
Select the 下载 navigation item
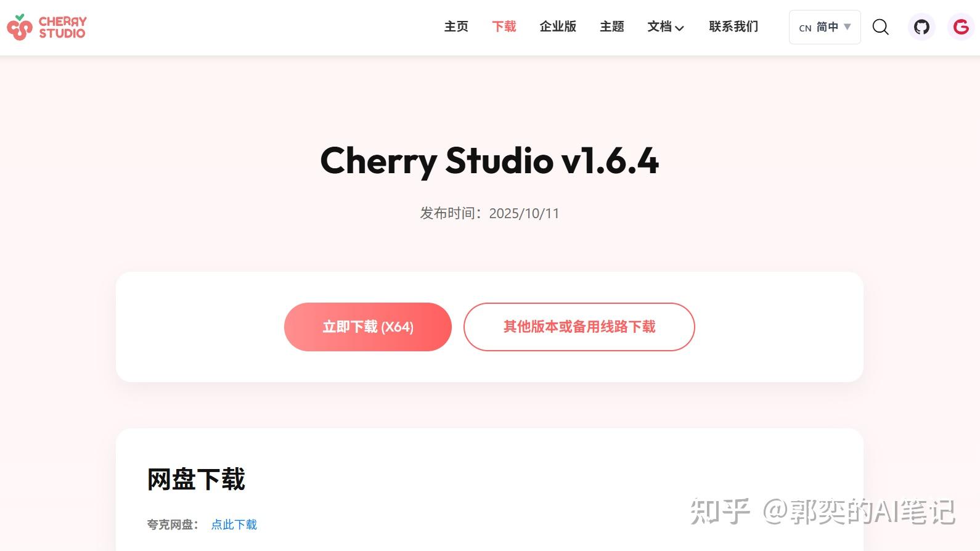pyautogui.click(x=504, y=27)
